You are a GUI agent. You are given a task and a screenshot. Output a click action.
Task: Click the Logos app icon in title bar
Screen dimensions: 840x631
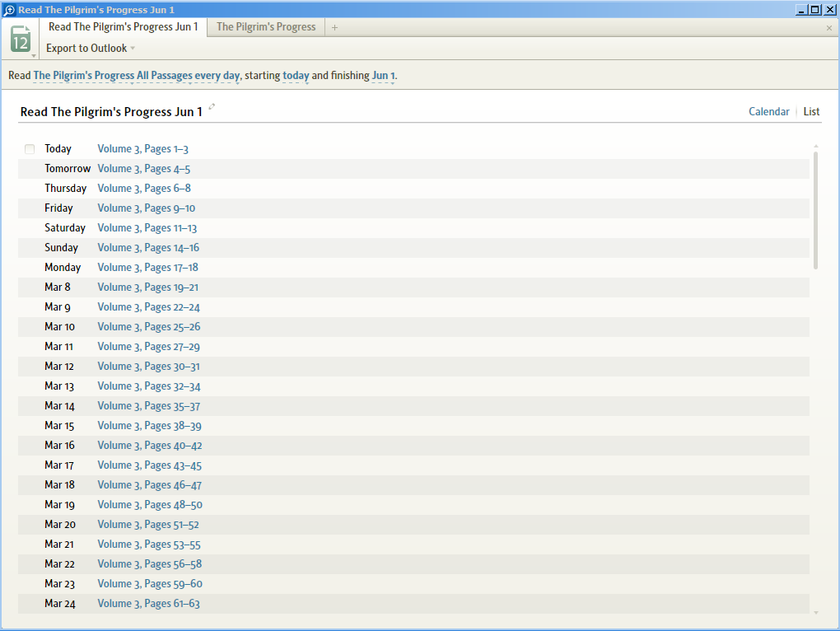click(x=9, y=10)
